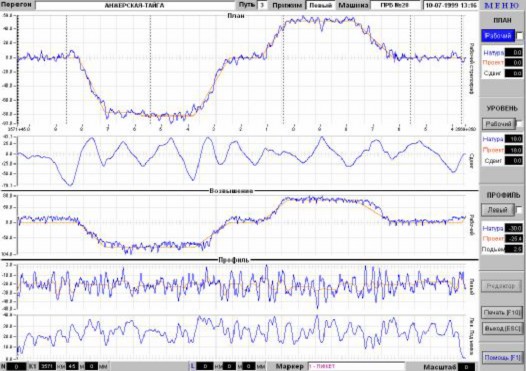
Task: Click the Масштаб value field
Action: point(467,367)
